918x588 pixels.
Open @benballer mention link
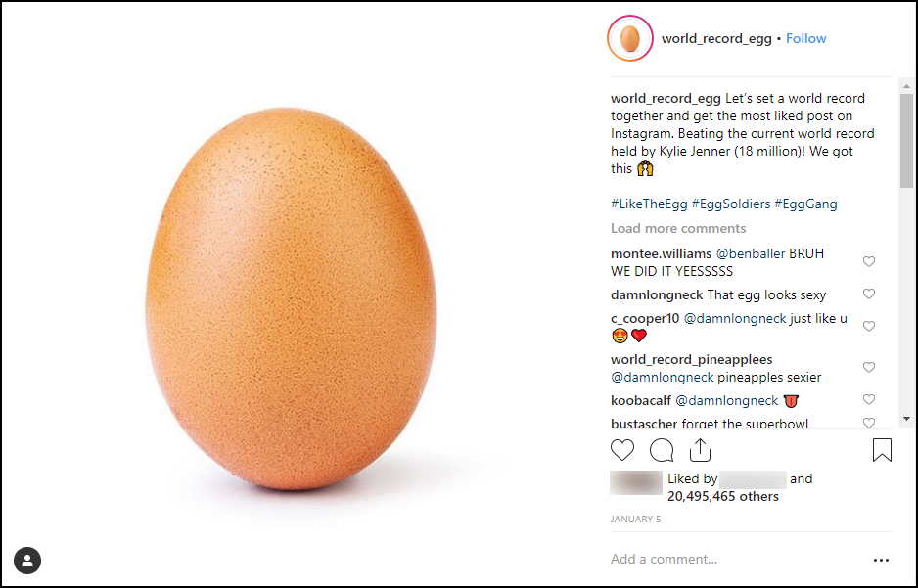751,253
